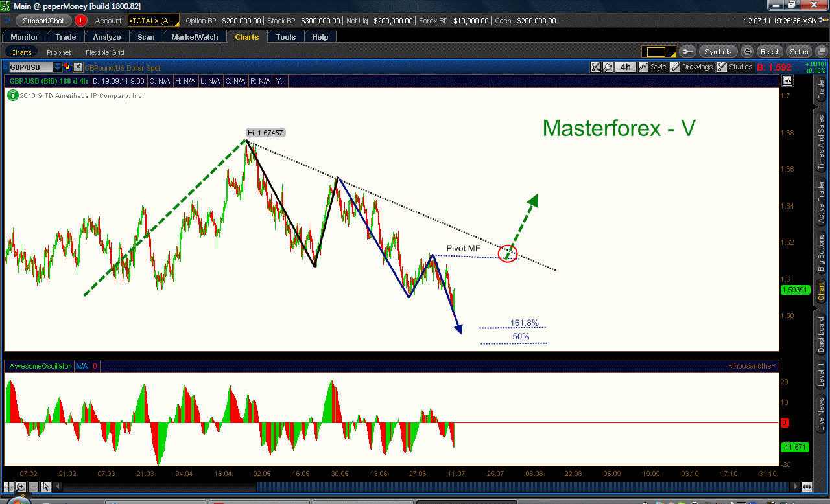
Task: Switch to the Scan tab
Action: coord(146,37)
